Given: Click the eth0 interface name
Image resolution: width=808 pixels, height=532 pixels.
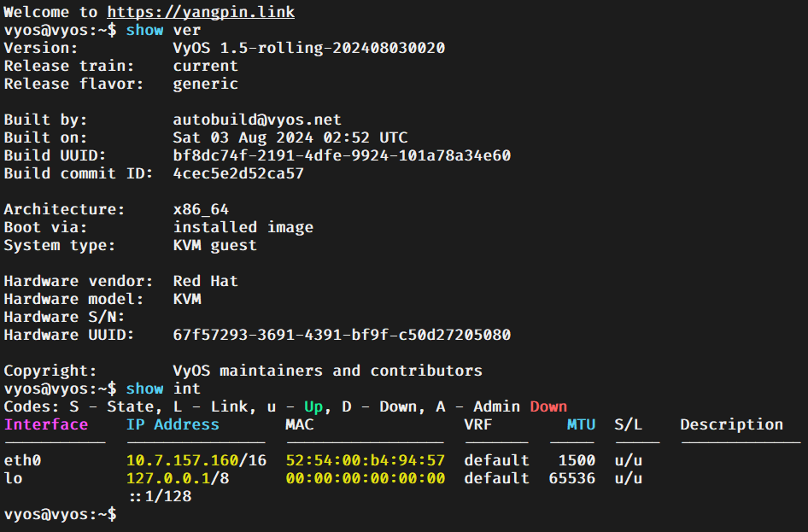Looking at the screenshot, I should pyautogui.click(x=23, y=460).
